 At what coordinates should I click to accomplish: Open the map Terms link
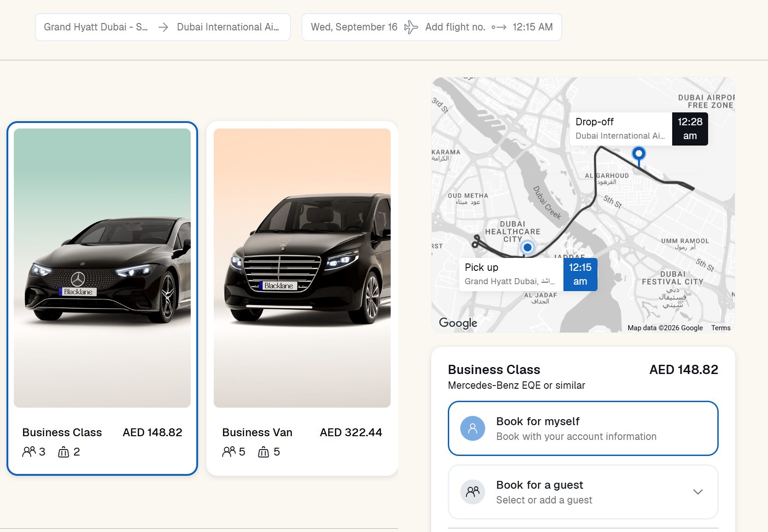[721, 328]
